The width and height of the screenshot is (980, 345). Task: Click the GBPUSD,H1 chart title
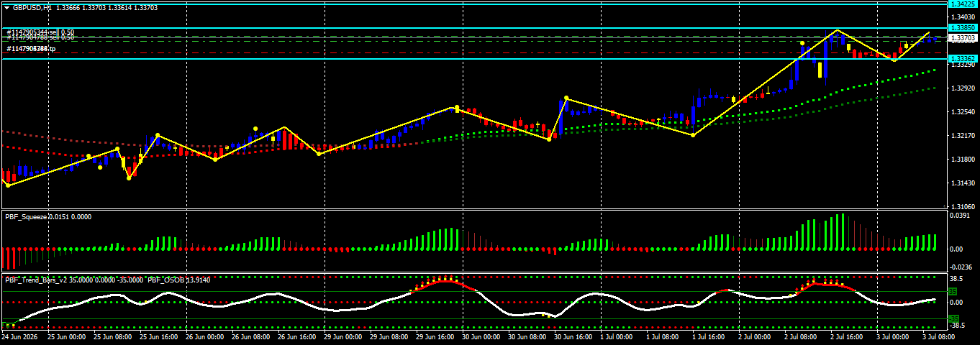pos(32,7)
